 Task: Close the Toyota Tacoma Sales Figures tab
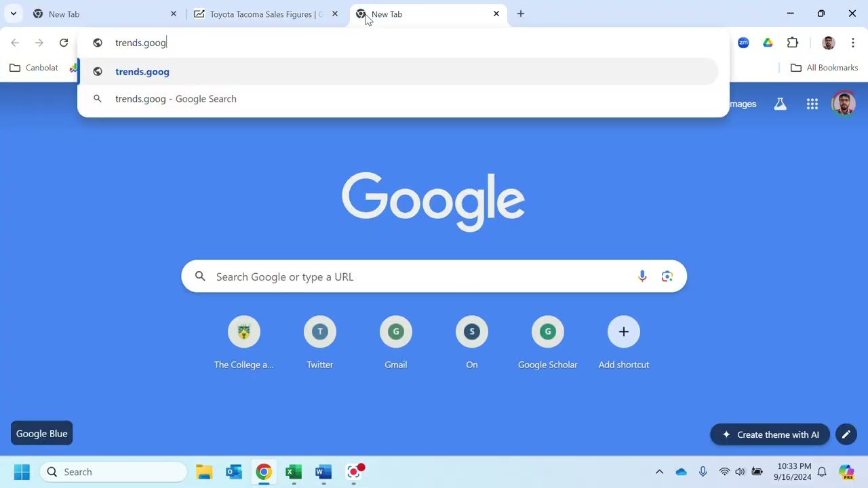pyautogui.click(x=335, y=14)
